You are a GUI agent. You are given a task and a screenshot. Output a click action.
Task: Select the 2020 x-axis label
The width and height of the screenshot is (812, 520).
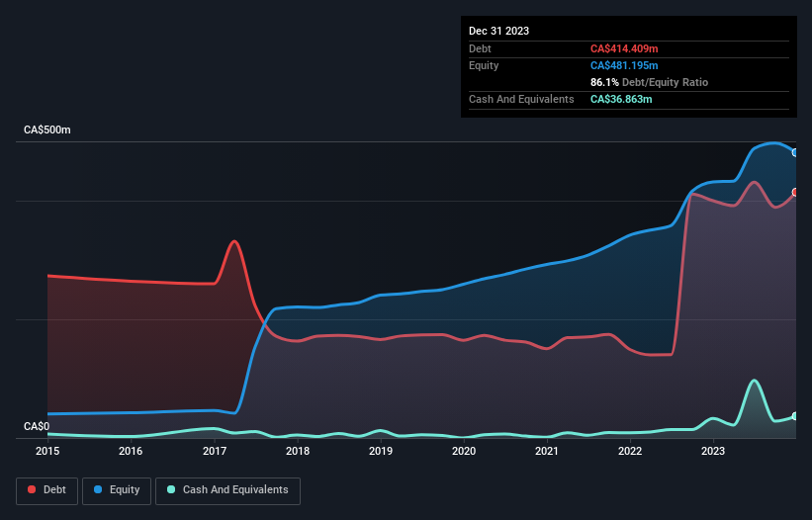click(x=464, y=451)
